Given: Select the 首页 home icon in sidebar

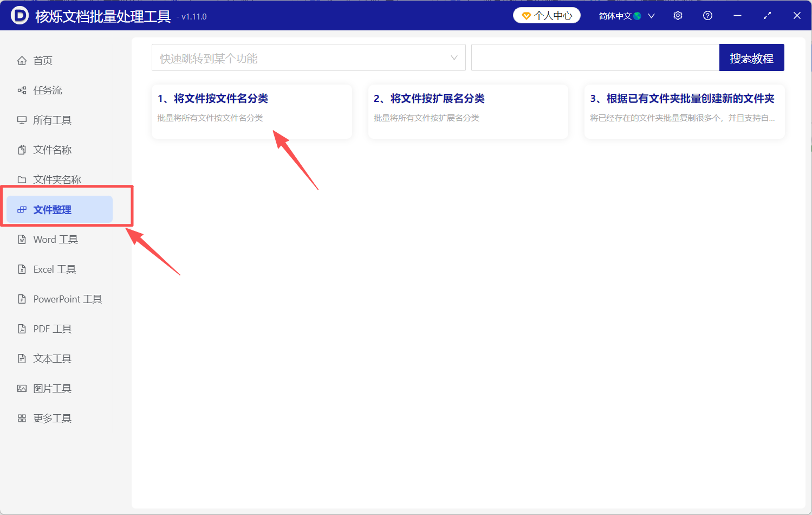Looking at the screenshot, I should click(x=22, y=60).
